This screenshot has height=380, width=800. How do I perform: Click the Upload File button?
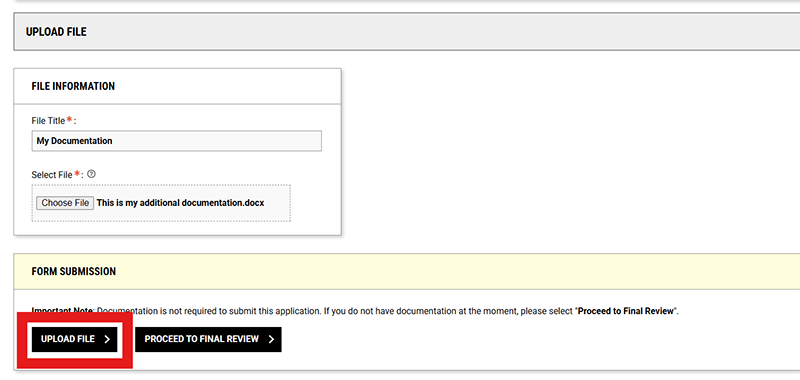coord(74,339)
